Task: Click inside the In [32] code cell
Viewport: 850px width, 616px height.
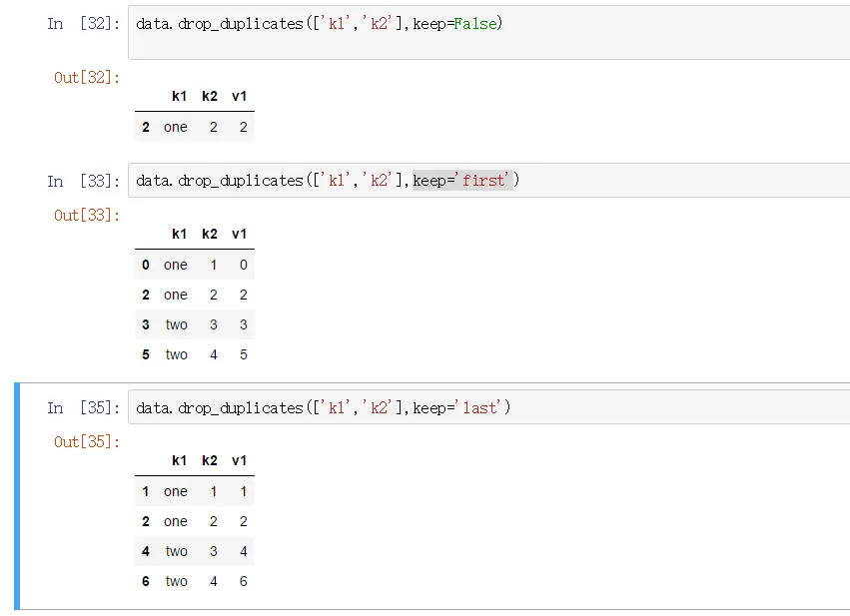Action: tap(489, 33)
